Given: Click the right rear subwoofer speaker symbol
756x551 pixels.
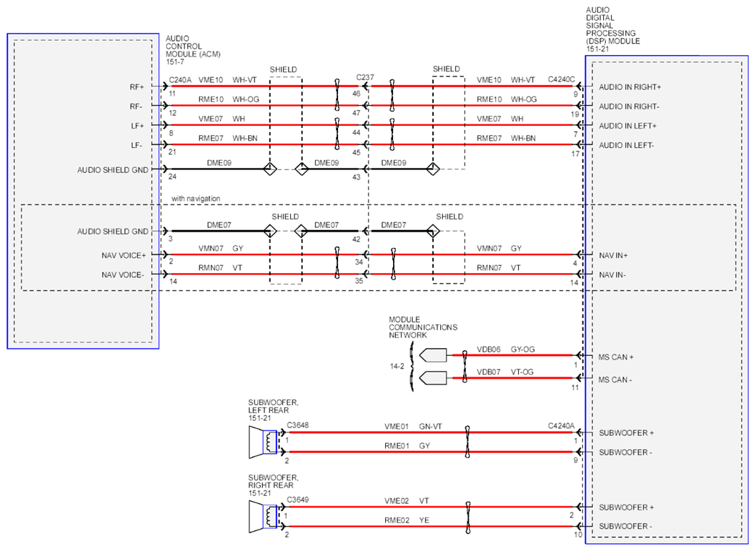Looking at the screenshot, I should [x=263, y=517].
